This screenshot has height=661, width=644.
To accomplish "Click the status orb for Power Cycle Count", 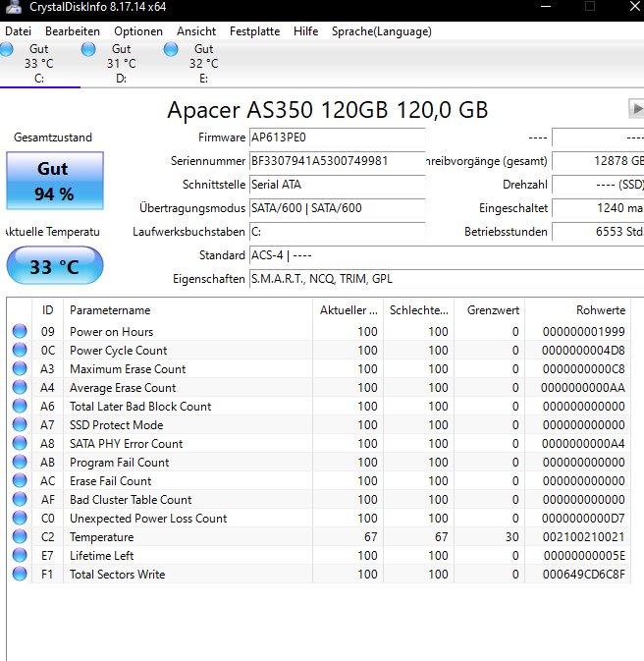I will (20, 350).
